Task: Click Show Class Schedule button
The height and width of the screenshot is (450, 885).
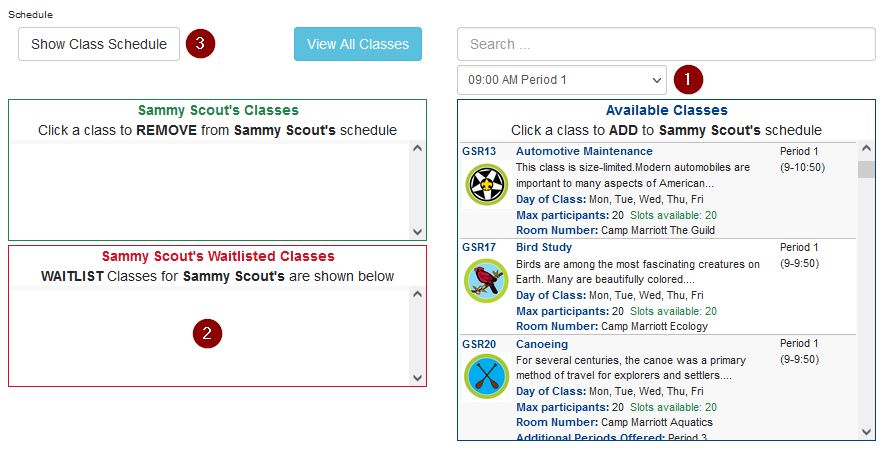Action: click(x=99, y=44)
